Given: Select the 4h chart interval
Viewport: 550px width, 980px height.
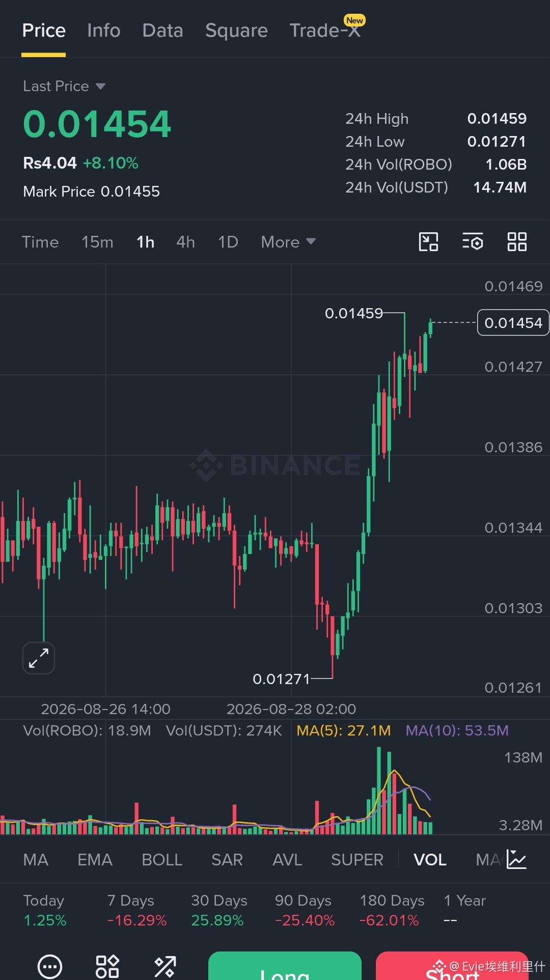Looking at the screenshot, I should pyautogui.click(x=185, y=242).
